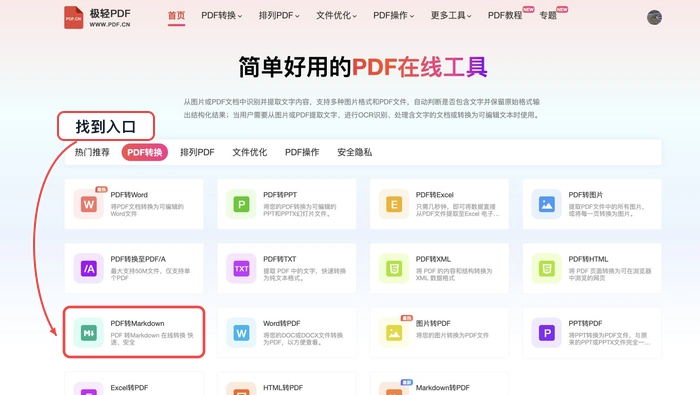Open the PDF转Word tool title
This screenshot has height=395, width=700.
(129, 195)
